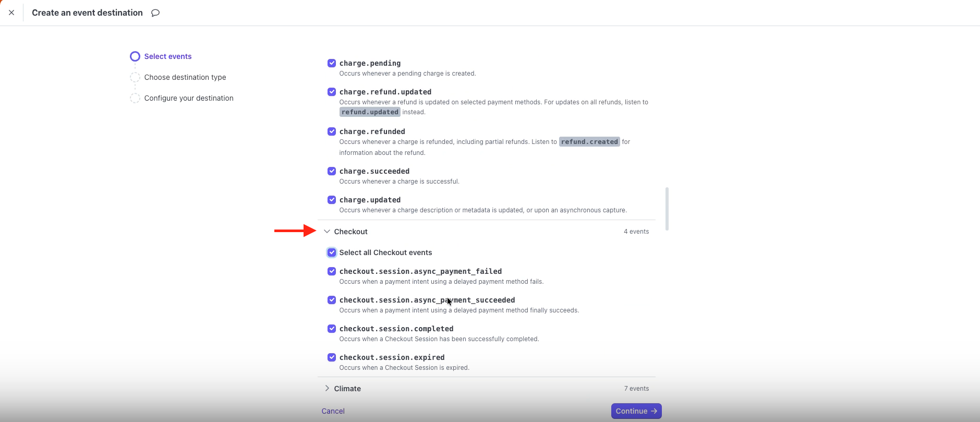Uncheck the charge.pending event
Image resolution: width=980 pixels, height=422 pixels.
tap(332, 63)
